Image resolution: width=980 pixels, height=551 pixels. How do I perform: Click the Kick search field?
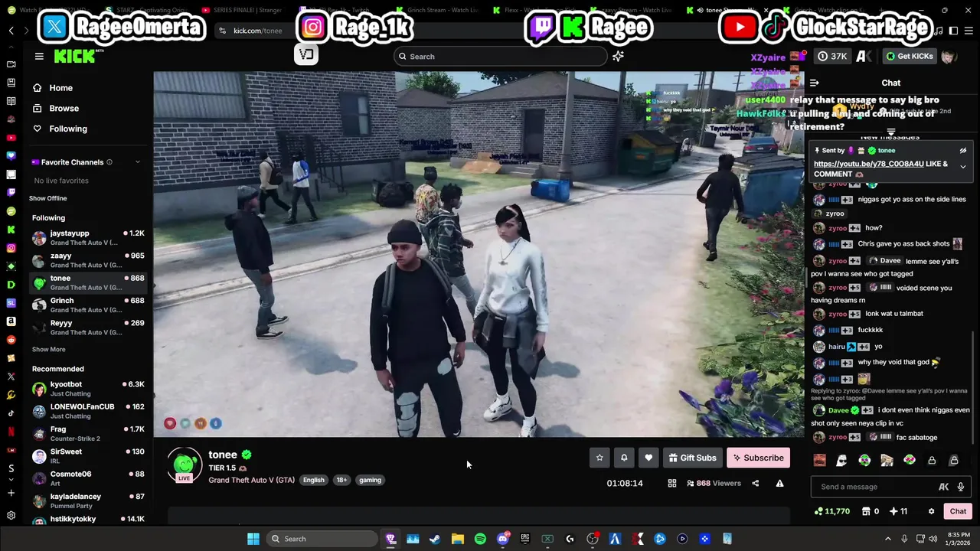point(501,57)
